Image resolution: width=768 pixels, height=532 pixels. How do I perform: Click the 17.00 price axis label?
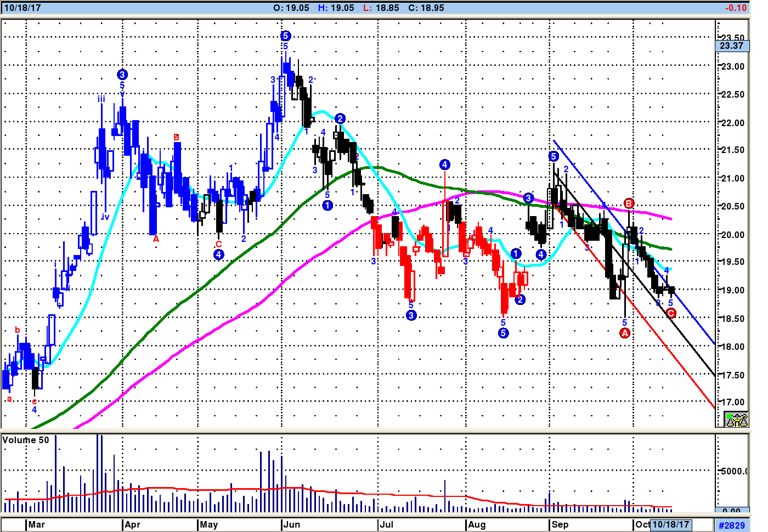(733, 402)
